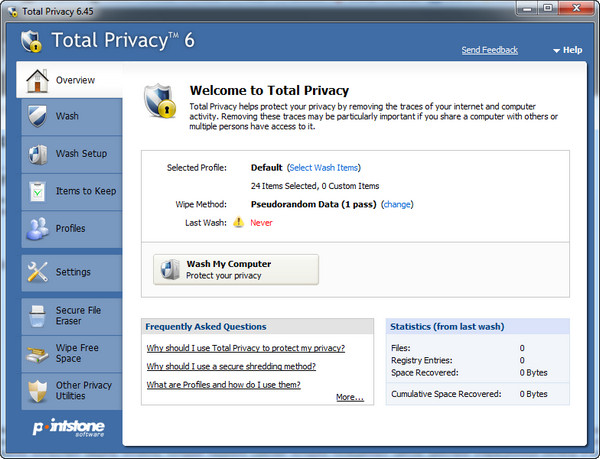This screenshot has width=600, height=459.
Task: Click change link for wipe method
Action: pyautogui.click(x=397, y=204)
